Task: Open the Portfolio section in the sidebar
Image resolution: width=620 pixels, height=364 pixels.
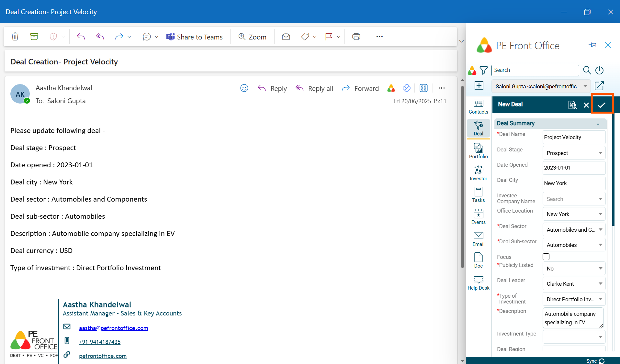Action: point(478,151)
